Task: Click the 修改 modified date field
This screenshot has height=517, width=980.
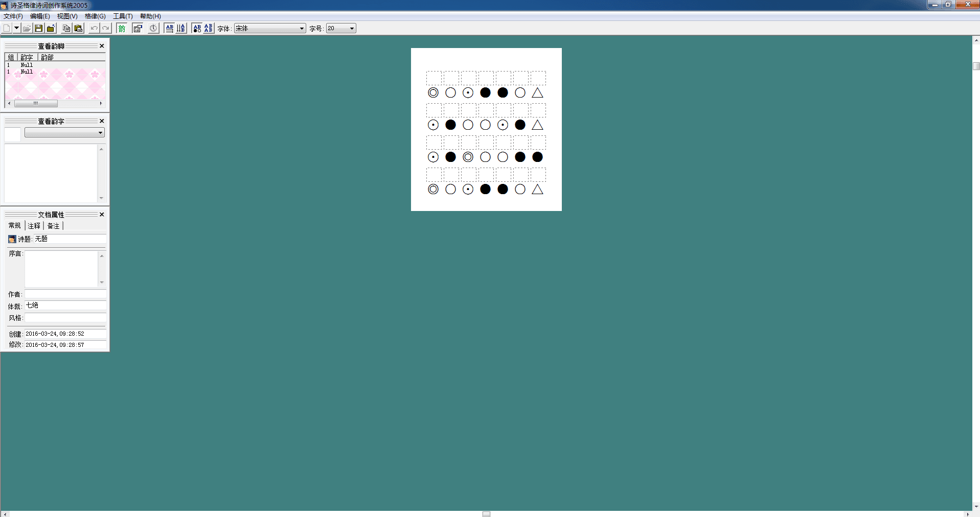Action: [65, 345]
